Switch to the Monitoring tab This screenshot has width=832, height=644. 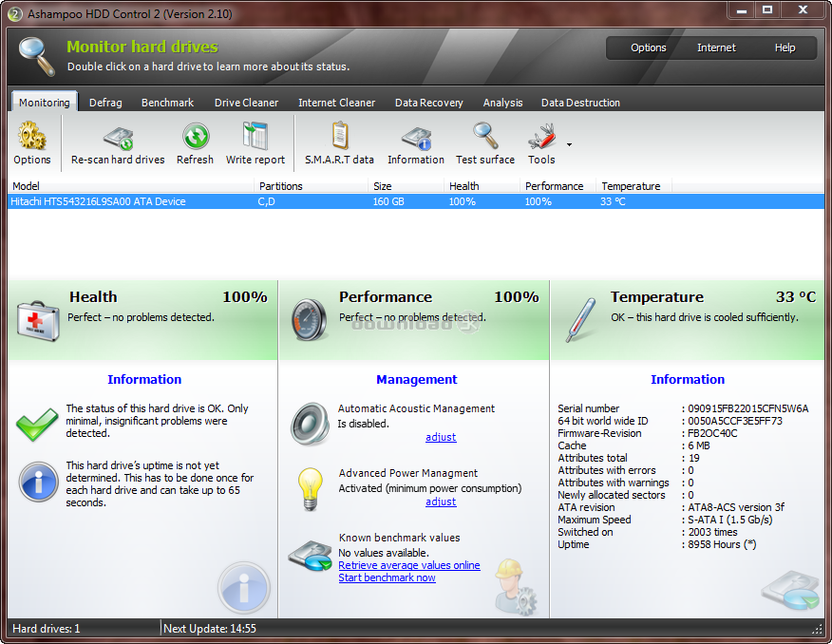tap(45, 103)
